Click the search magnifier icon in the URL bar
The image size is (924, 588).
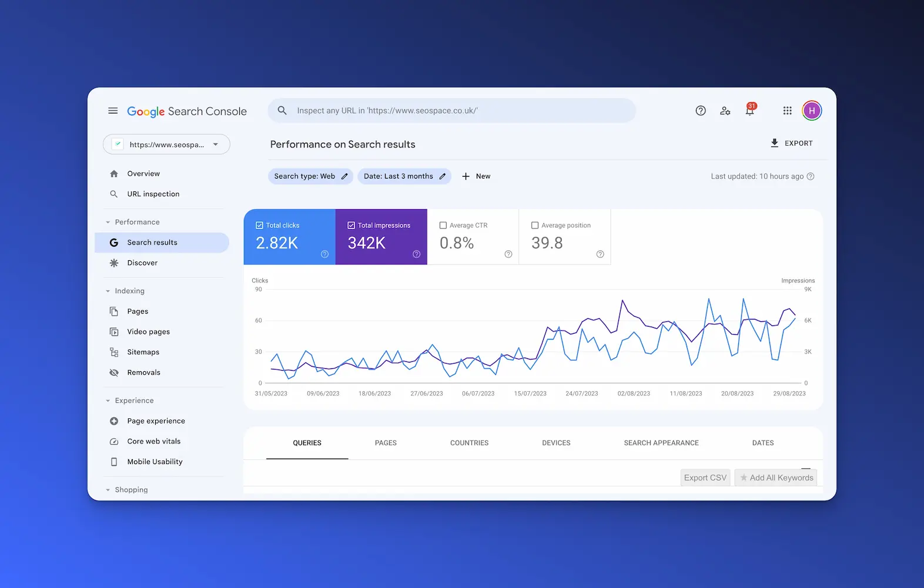(x=282, y=110)
